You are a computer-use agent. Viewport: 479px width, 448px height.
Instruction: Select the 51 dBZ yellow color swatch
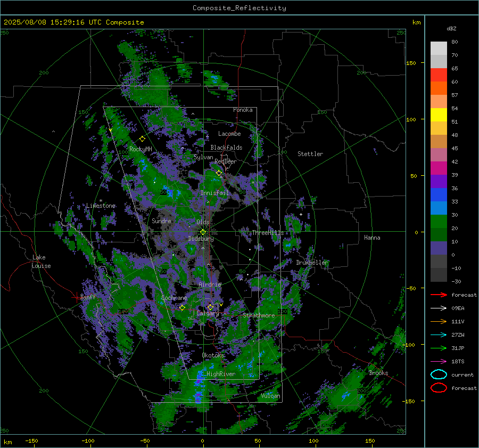point(439,115)
